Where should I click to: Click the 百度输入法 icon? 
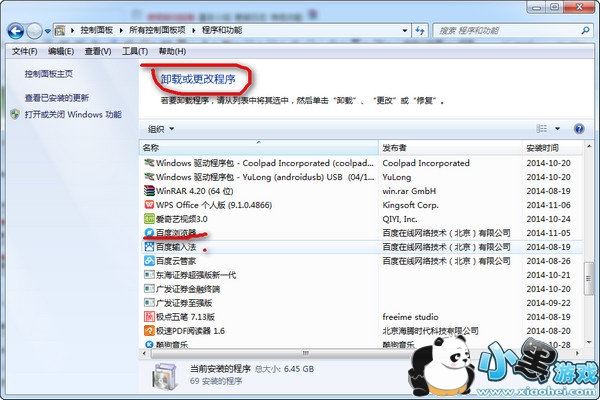149,247
